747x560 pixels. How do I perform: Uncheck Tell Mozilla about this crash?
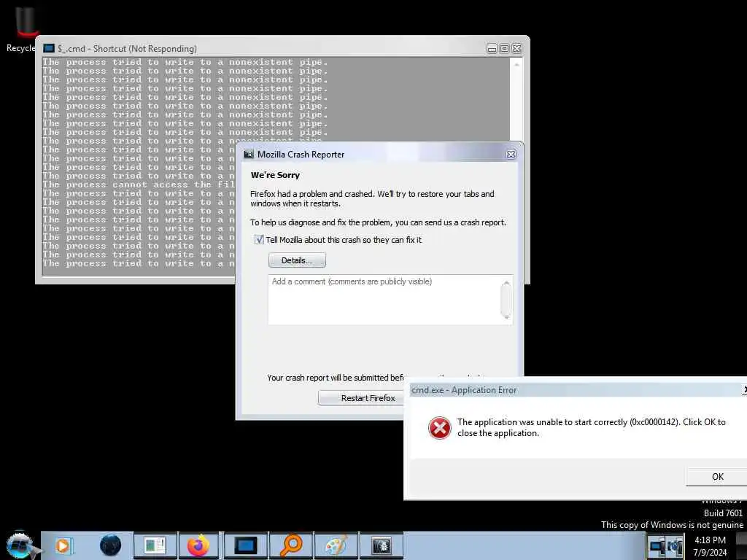(259, 239)
